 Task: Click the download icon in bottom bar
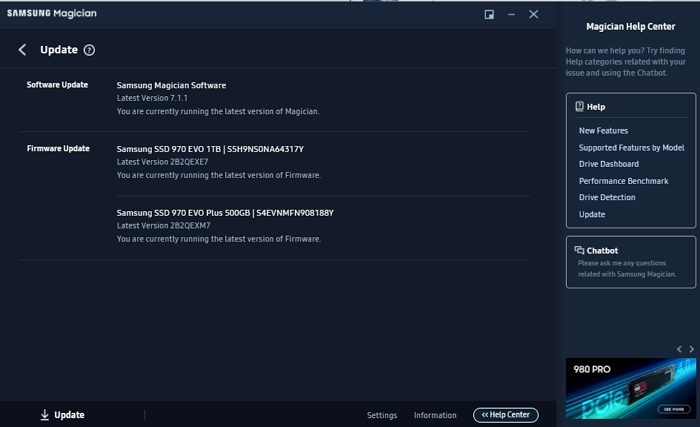pyautogui.click(x=45, y=414)
